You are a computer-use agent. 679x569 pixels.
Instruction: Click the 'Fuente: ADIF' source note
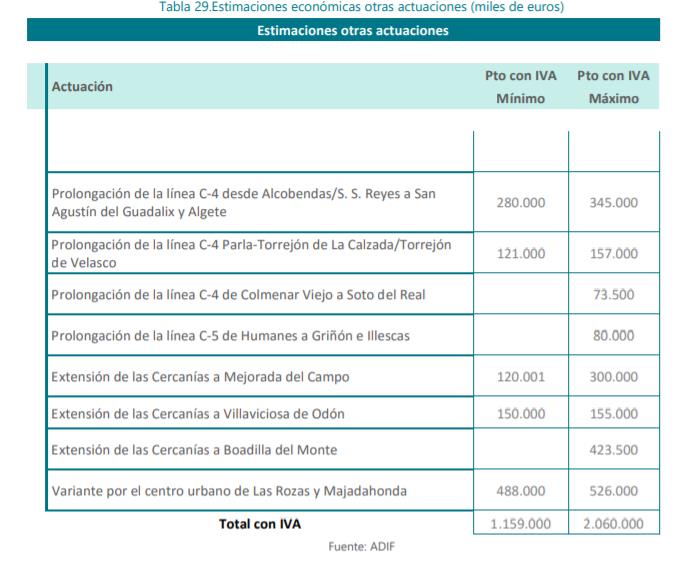point(353,547)
